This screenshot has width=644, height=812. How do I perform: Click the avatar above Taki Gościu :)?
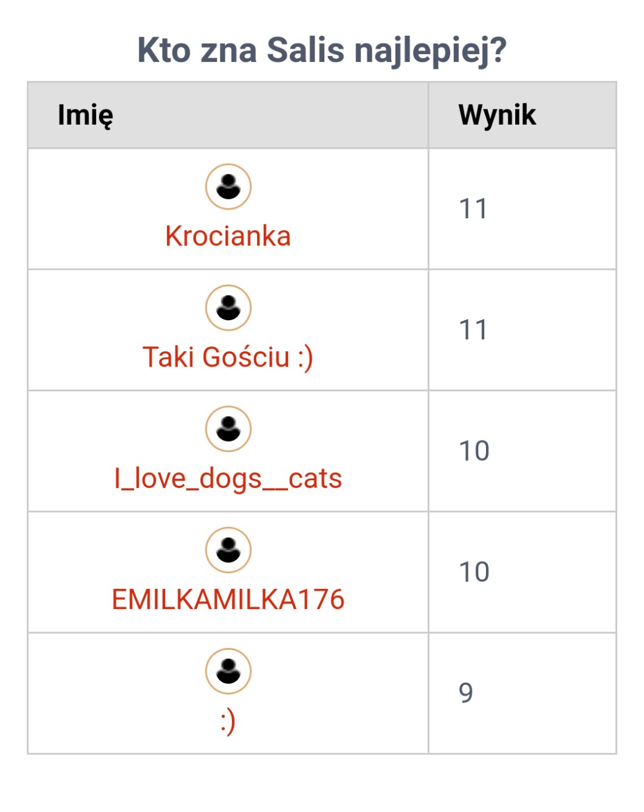(x=228, y=308)
